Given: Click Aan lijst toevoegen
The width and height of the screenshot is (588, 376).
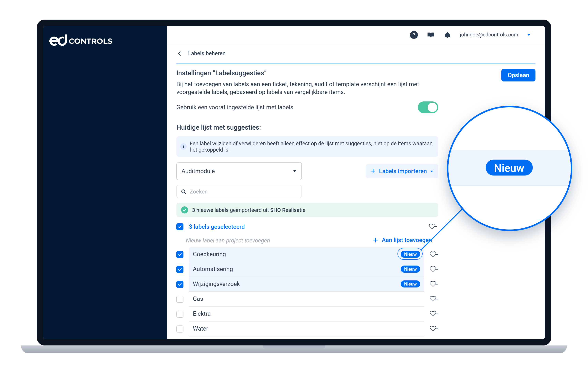Looking at the screenshot, I should pos(402,240).
